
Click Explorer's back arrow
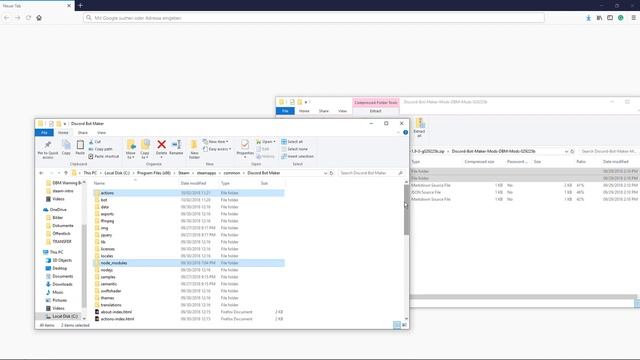[41, 173]
